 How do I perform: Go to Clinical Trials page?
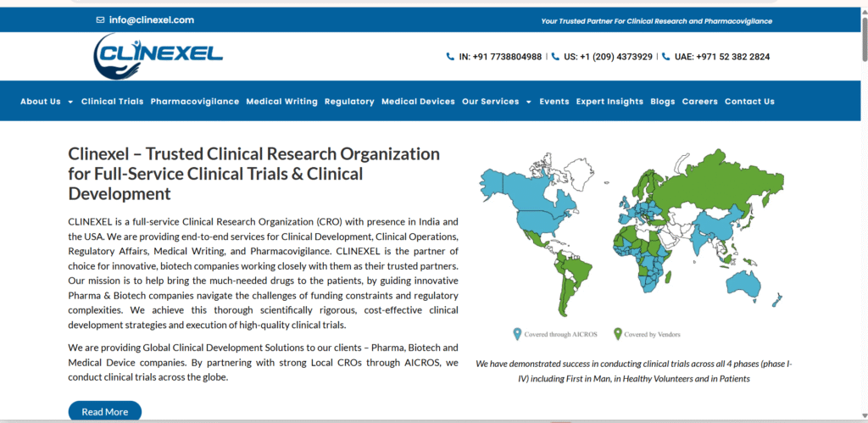click(113, 102)
